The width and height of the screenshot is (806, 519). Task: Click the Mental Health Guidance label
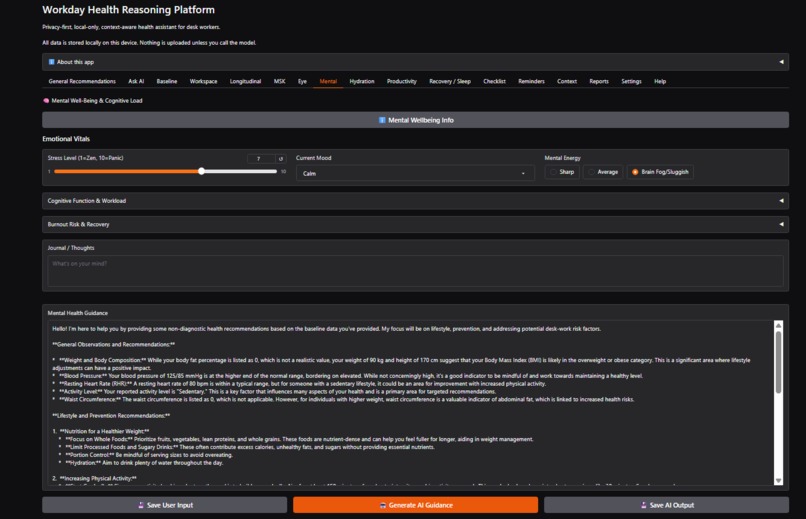click(x=78, y=313)
